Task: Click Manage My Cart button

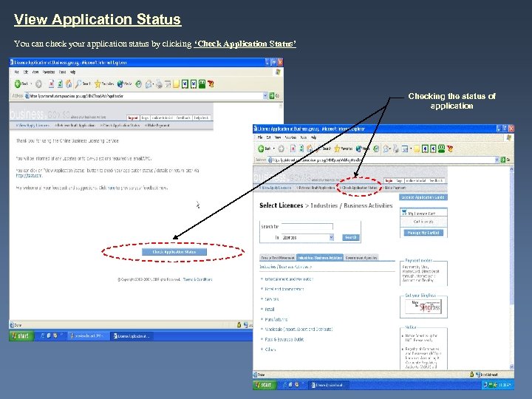Action: pos(423,233)
